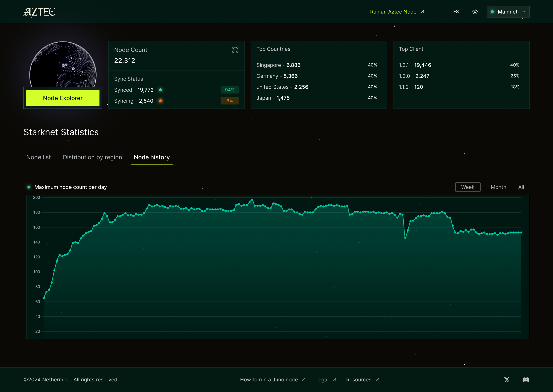Click the orange Syncing status dot
Image resolution: width=553 pixels, height=392 pixels.
(160, 101)
